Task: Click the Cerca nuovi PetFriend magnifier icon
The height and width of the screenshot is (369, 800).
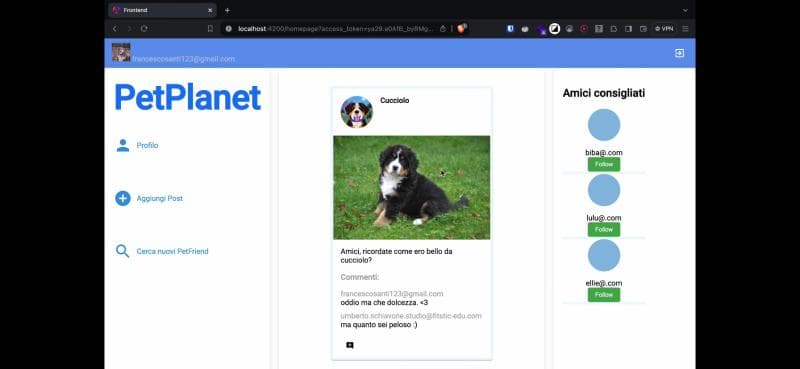Action: coord(122,251)
